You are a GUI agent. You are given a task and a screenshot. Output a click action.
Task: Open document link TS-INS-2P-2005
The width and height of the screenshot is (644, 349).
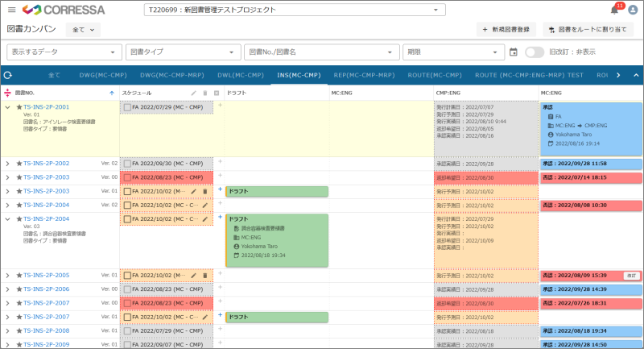pos(46,275)
